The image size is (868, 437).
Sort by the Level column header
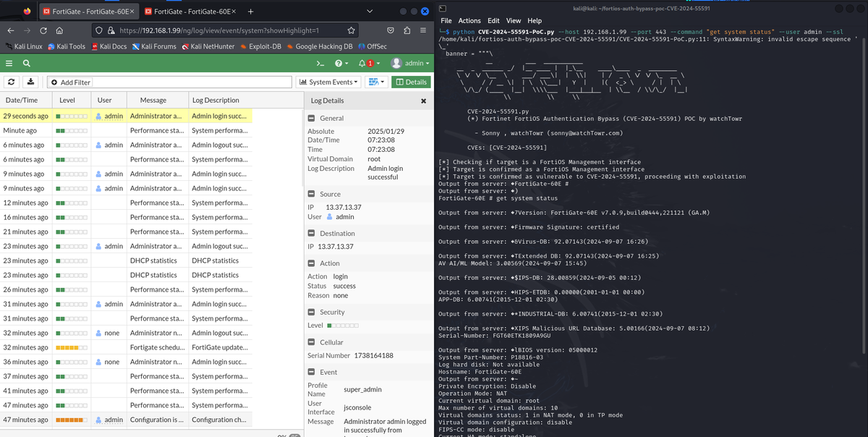(72, 100)
